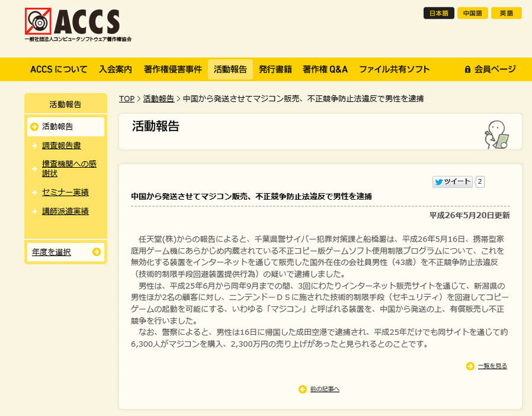Open the ACCSについて menu

pyautogui.click(x=57, y=69)
